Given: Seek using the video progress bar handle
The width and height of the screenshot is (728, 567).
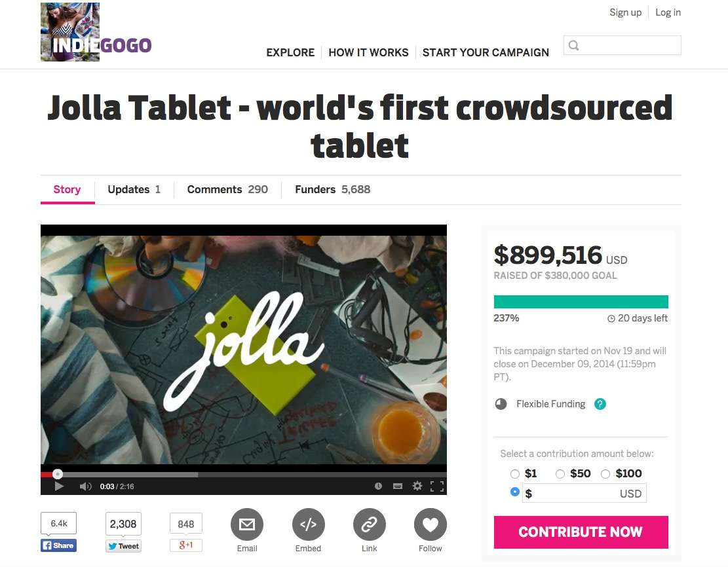Looking at the screenshot, I should pos(58,474).
